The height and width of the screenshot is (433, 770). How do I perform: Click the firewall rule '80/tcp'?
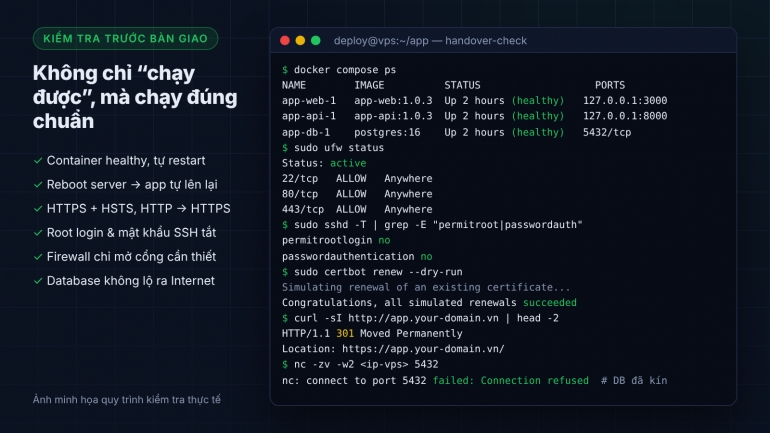(x=300, y=194)
